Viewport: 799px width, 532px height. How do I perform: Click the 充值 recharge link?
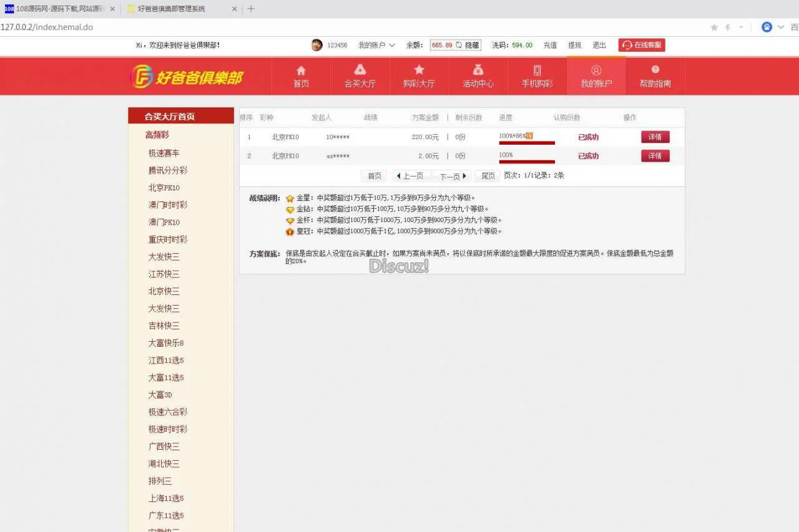(550, 45)
